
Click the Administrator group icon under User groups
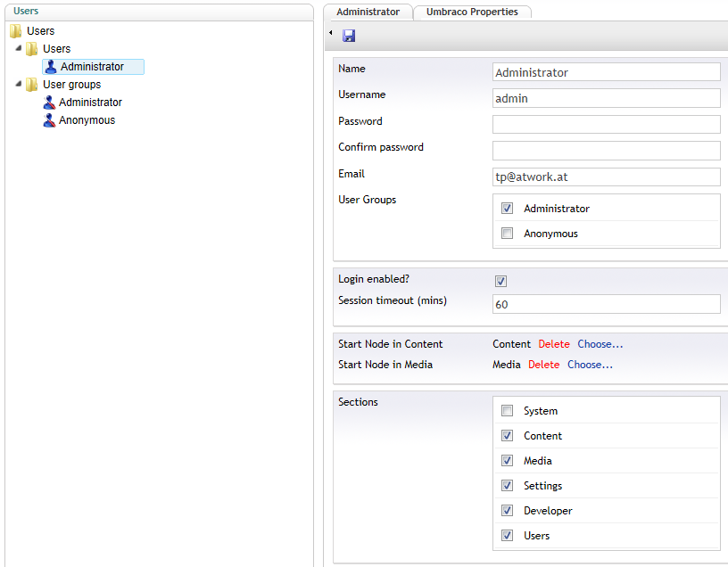(x=49, y=103)
